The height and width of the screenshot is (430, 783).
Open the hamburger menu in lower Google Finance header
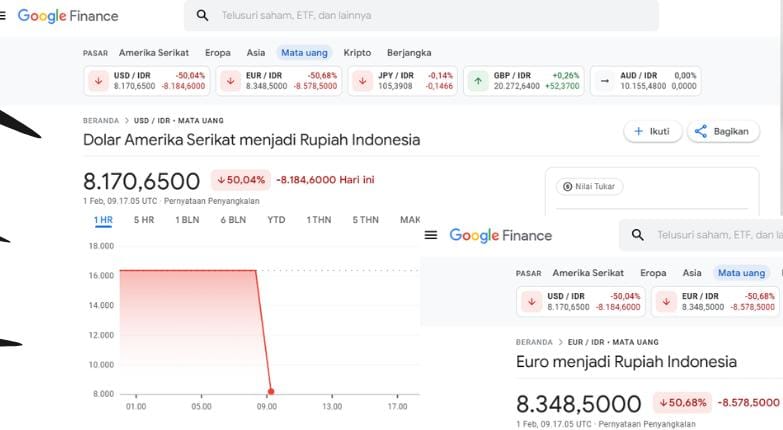click(x=430, y=235)
